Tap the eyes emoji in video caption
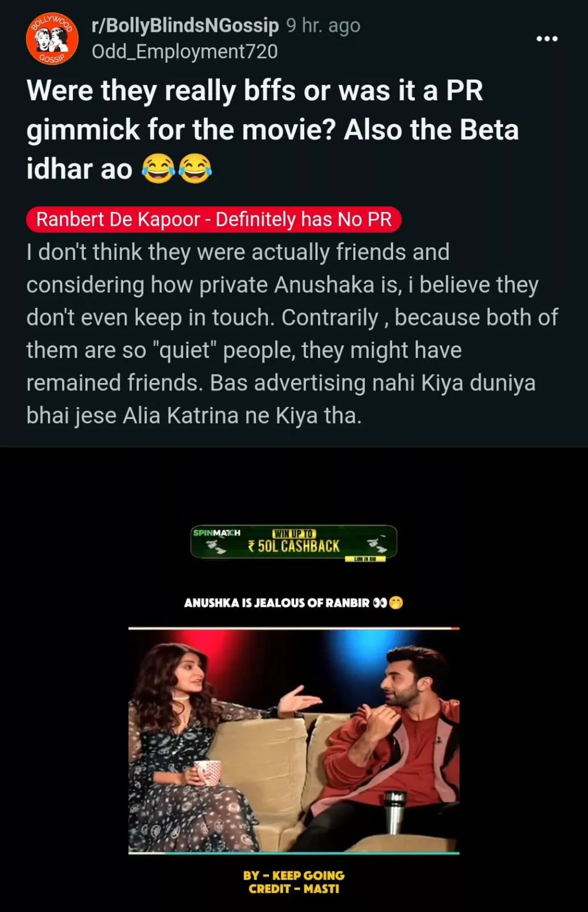 [x=379, y=602]
